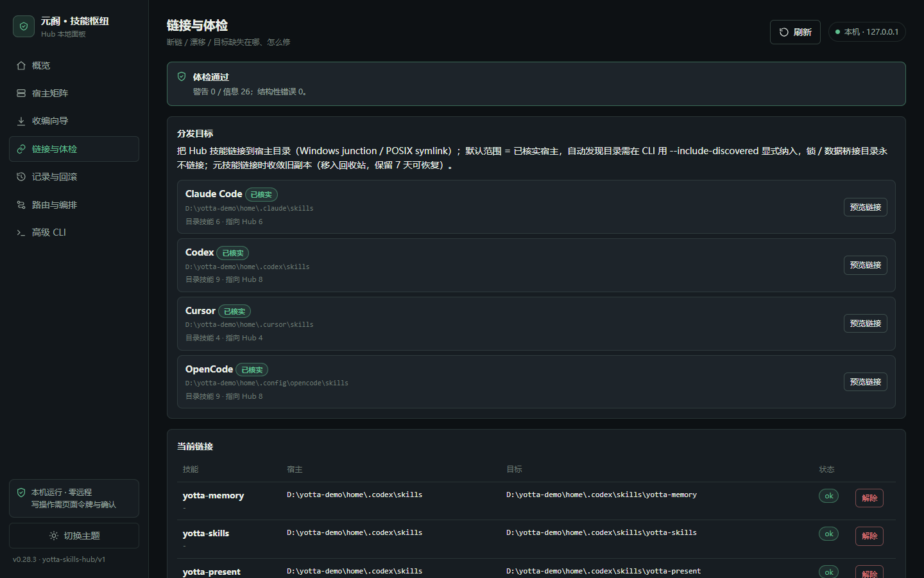Click version text v0.28.3 · yotta-skills-hub/v1
This screenshot has height=578, width=924.
pyautogui.click(x=59, y=559)
